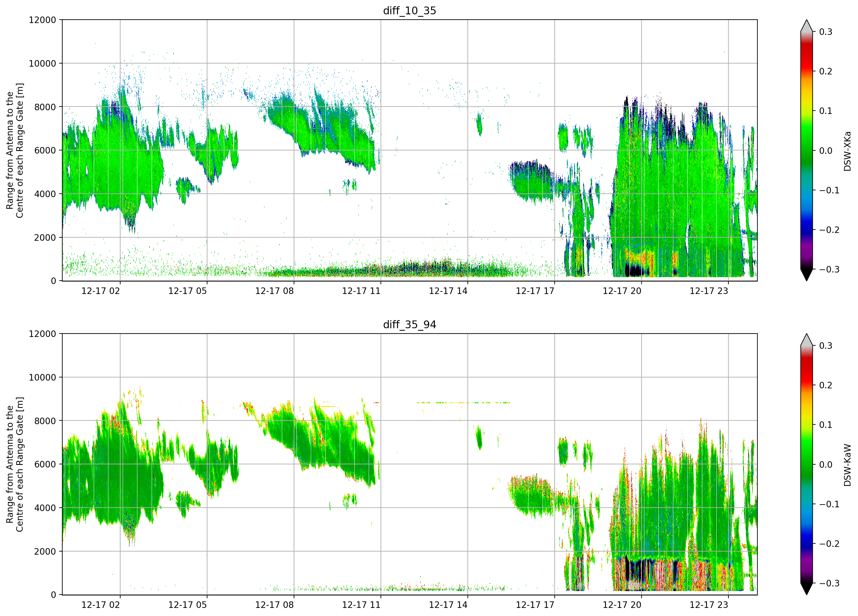This screenshot has height=616, width=858.
Task: Click '12-17 05' label under diff_35_94
Action: (188, 605)
